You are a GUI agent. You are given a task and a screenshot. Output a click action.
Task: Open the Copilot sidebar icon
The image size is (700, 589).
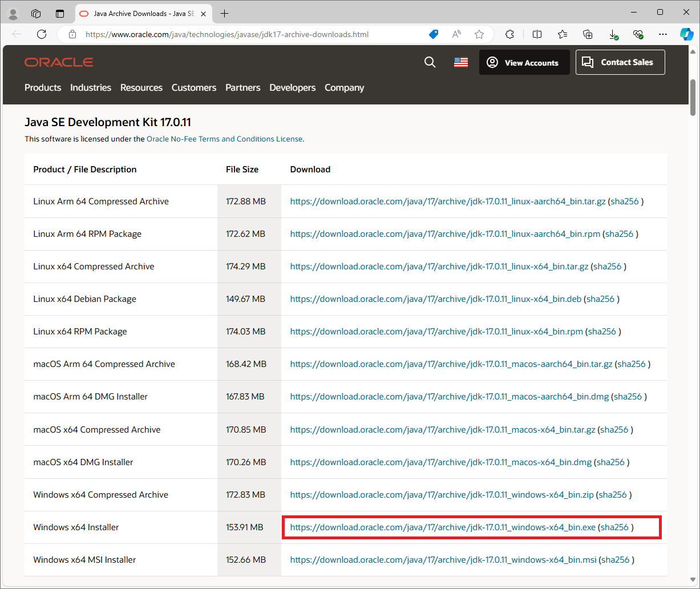coord(686,34)
